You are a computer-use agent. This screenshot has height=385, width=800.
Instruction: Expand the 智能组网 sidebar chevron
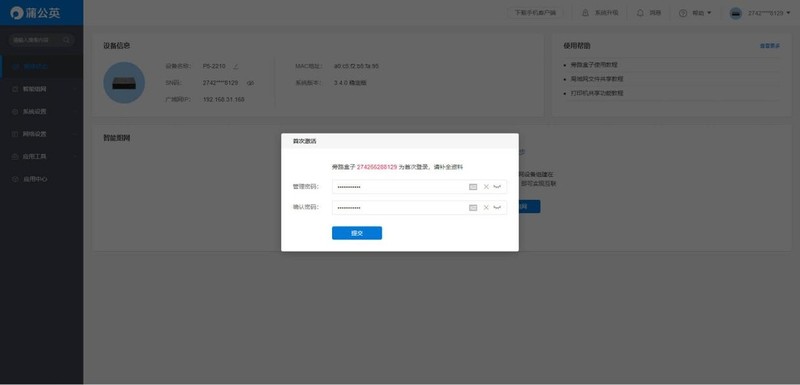76,89
